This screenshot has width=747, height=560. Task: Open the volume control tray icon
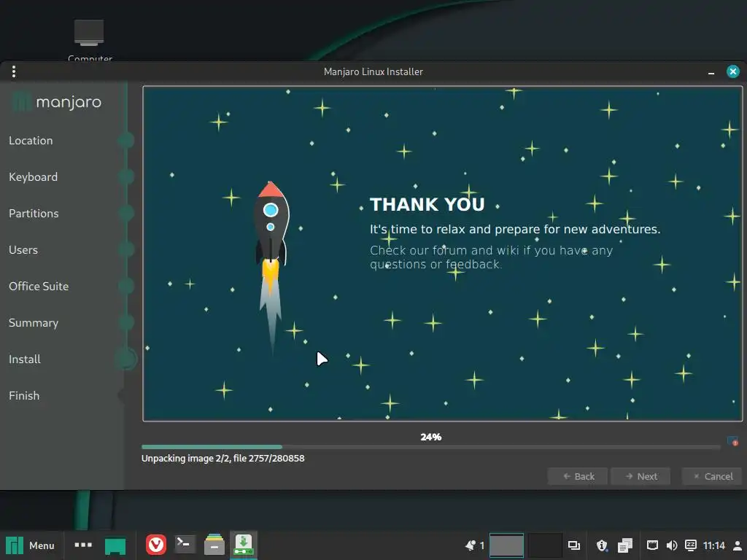(672, 545)
